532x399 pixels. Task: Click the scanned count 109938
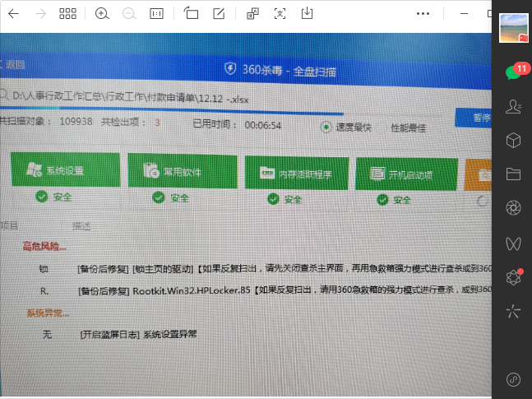[76, 121]
